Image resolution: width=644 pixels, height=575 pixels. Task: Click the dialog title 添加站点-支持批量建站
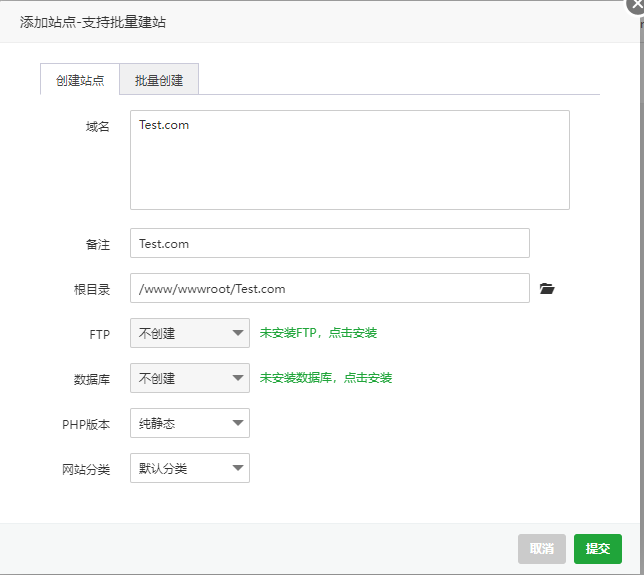point(93,21)
